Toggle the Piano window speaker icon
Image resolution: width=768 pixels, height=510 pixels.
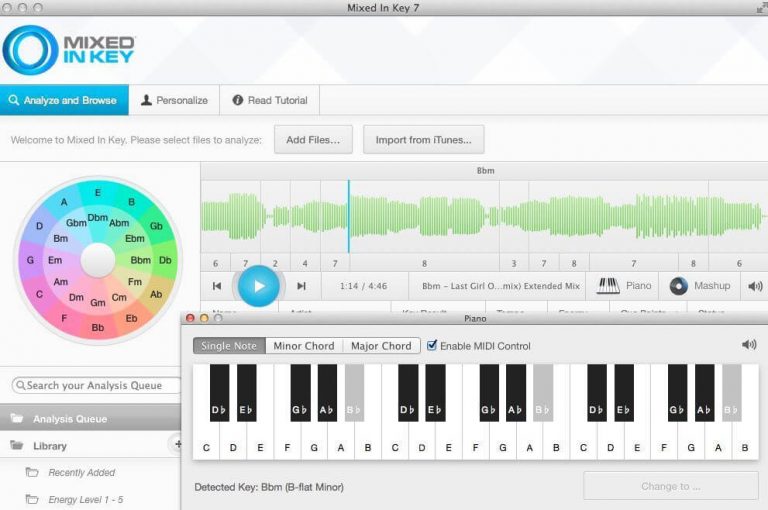pos(749,344)
